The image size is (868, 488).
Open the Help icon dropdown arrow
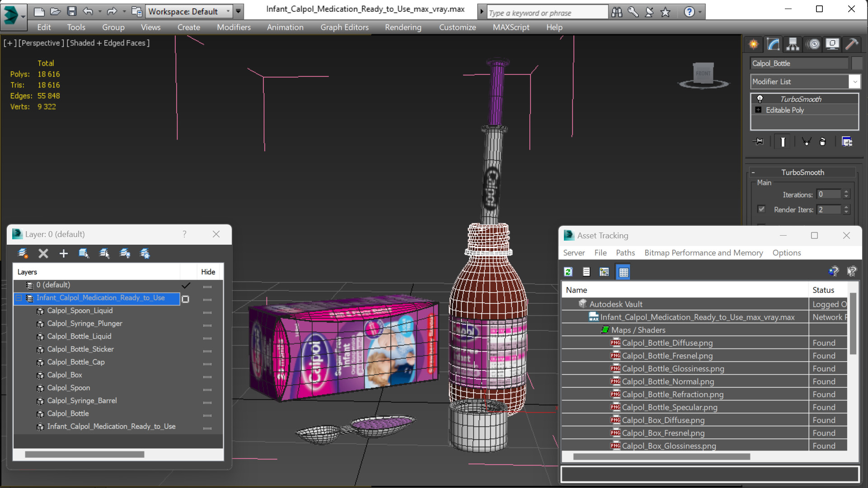click(x=700, y=12)
